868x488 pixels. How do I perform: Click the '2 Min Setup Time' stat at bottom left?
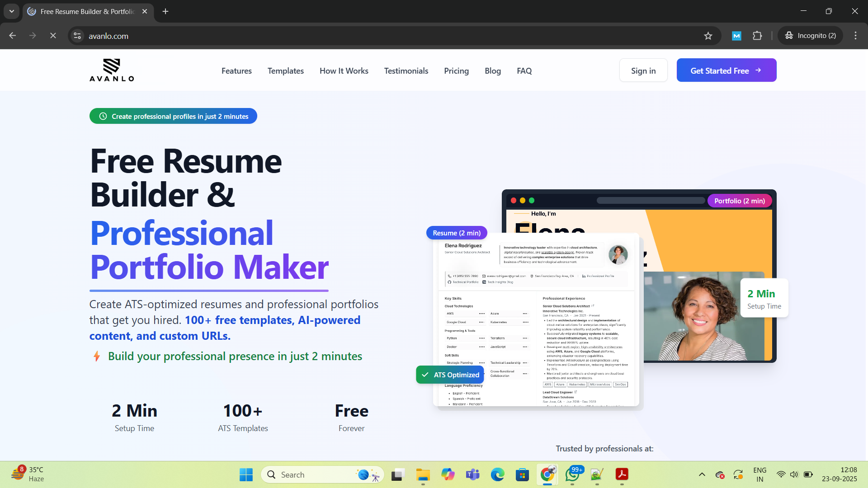pos(134,417)
